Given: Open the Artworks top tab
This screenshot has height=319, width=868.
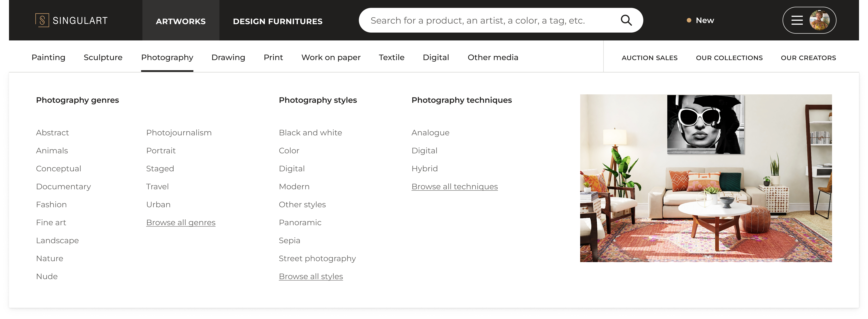Looking at the screenshot, I should pos(181,21).
